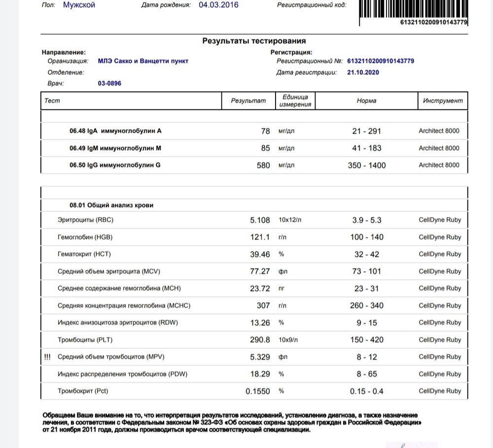493x448 pixels.
Task: Select the IgM result value 85
Action: tap(265, 148)
